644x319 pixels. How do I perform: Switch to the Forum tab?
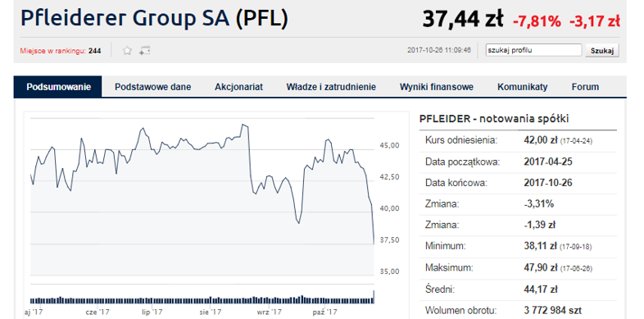coord(585,87)
